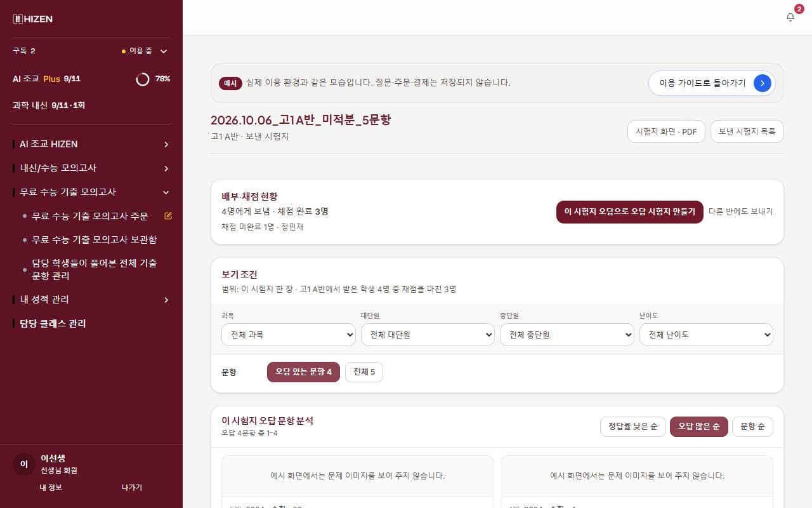Select the 전체 5 filter
The height and width of the screenshot is (508, 812).
pyautogui.click(x=364, y=372)
